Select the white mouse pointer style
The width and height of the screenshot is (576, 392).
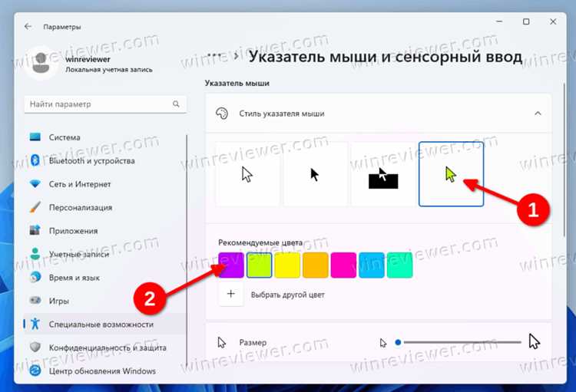247,174
